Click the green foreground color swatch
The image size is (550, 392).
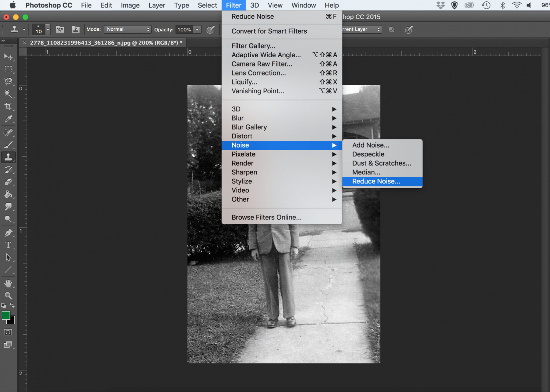[7, 316]
